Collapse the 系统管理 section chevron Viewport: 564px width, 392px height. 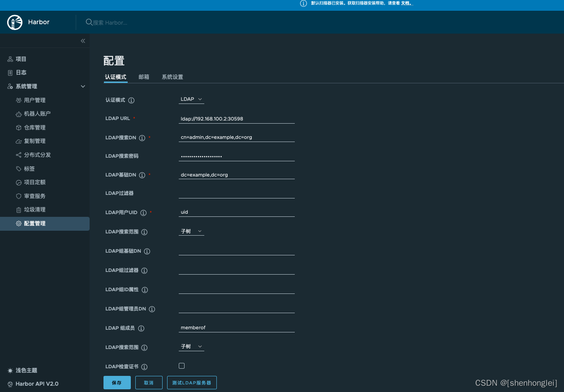click(x=83, y=86)
